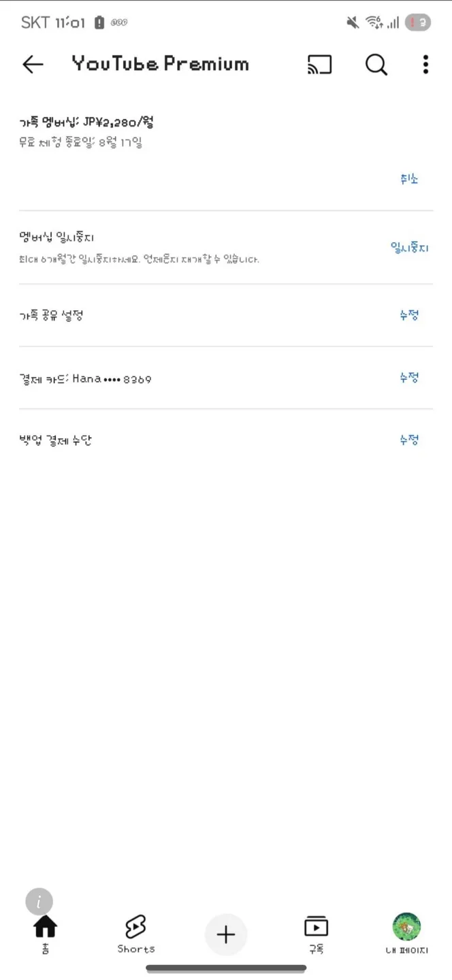Switch to the Shorts tab
The height and width of the screenshot is (980, 452).
tap(135, 935)
